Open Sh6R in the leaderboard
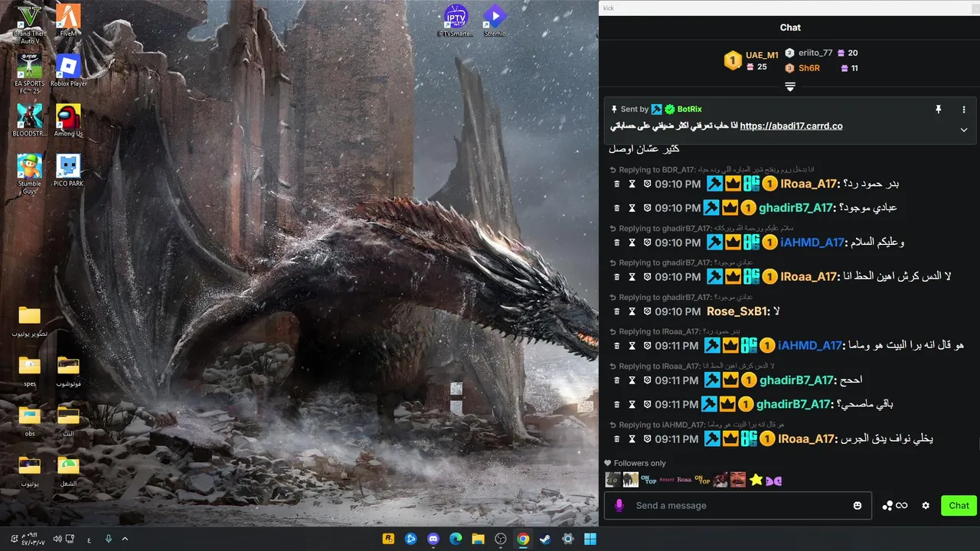Viewport: 980px width, 551px height. (809, 68)
